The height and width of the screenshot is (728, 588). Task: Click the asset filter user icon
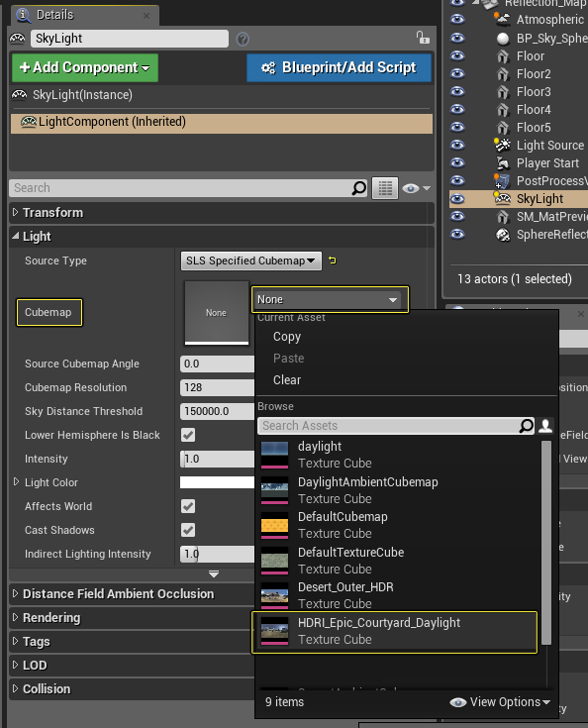[x=545, y=426]
